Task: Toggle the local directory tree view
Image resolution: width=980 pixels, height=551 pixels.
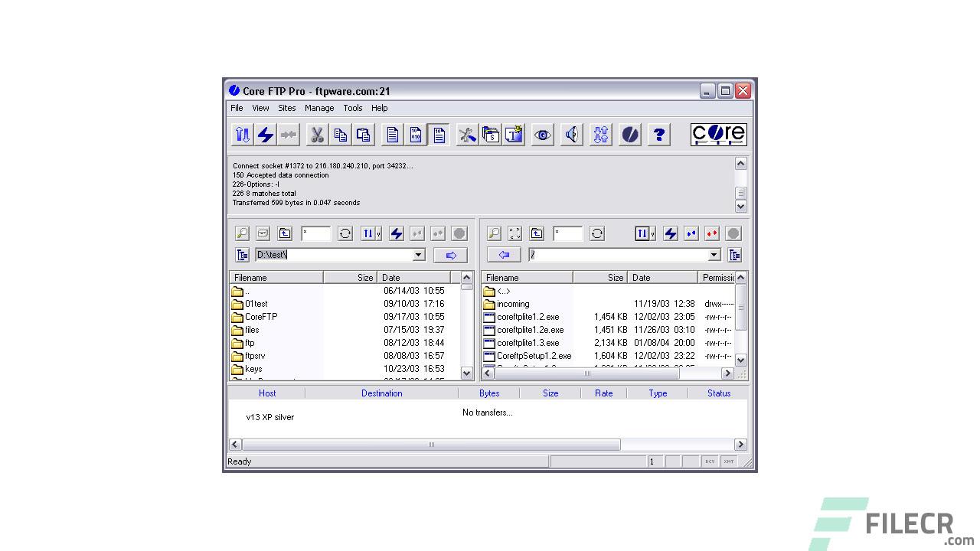Action: pyautogui.click(x=243, y=255)
